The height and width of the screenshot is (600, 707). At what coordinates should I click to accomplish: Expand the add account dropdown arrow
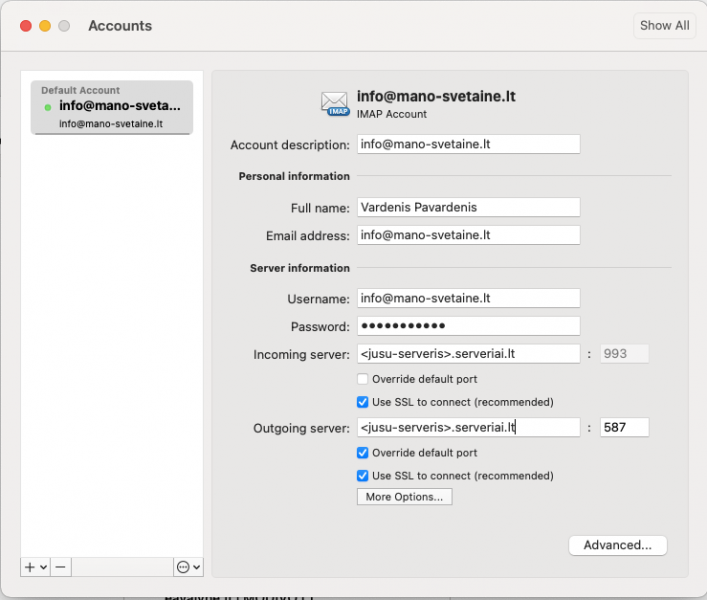pyautogui.click(x=44, y=566)
